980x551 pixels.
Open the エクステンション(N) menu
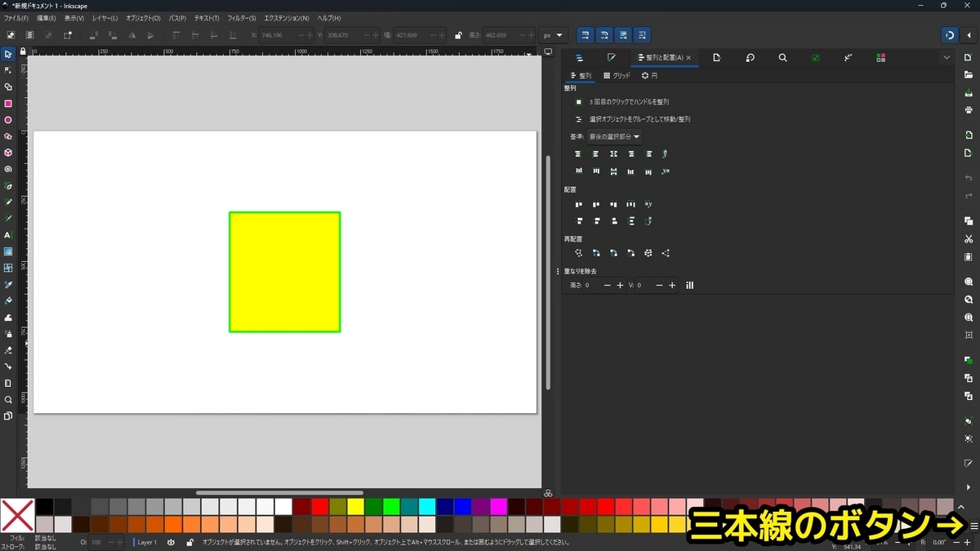tap(287, 18)
